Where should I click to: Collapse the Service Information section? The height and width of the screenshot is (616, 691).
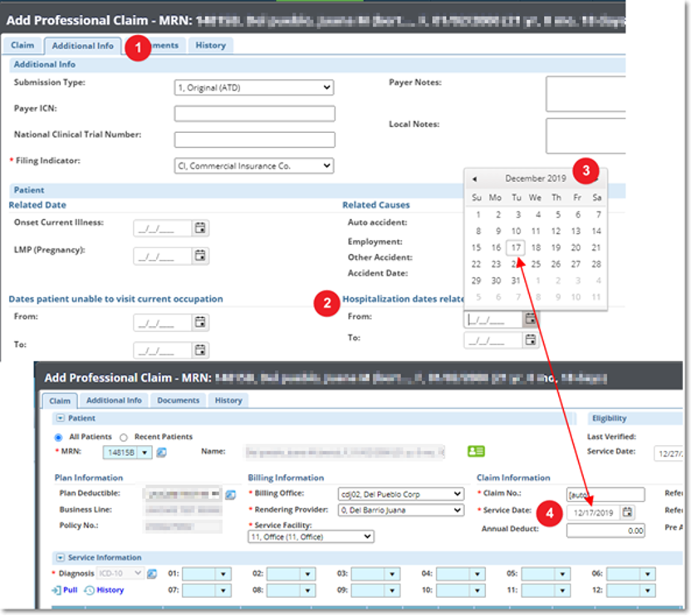(59, 558)
